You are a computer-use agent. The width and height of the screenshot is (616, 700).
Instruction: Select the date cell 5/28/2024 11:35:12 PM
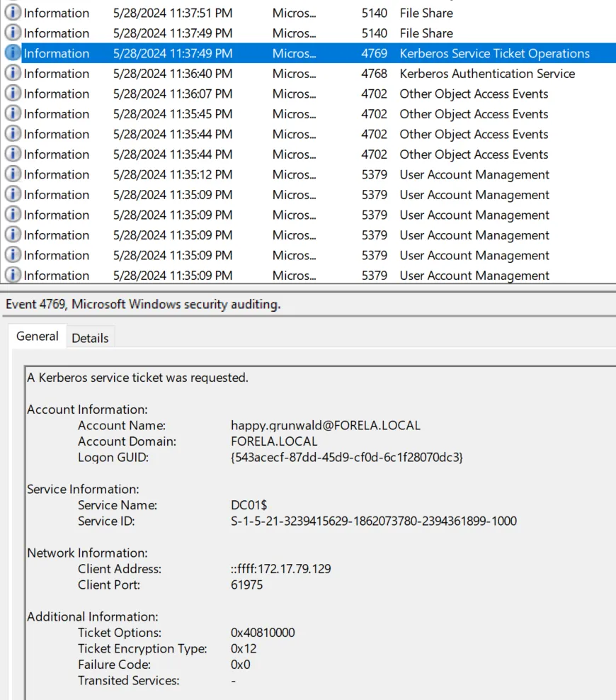(x=173, y=174)
